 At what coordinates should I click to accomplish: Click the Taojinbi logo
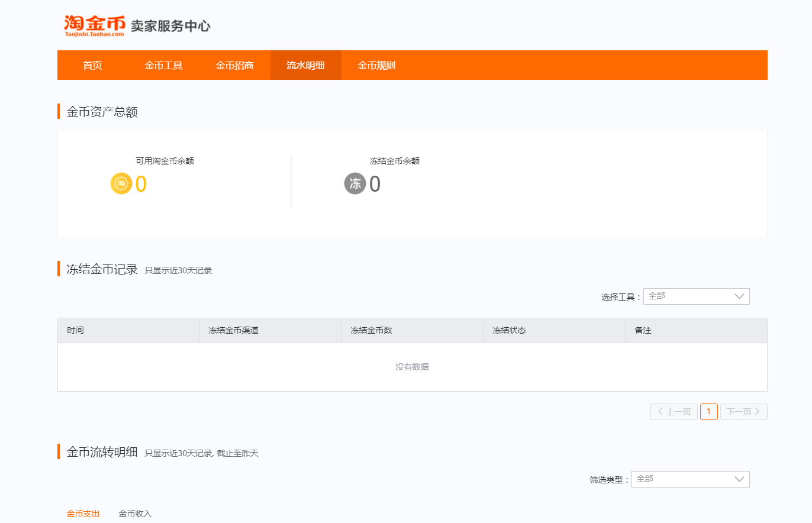tap(95, 26)
